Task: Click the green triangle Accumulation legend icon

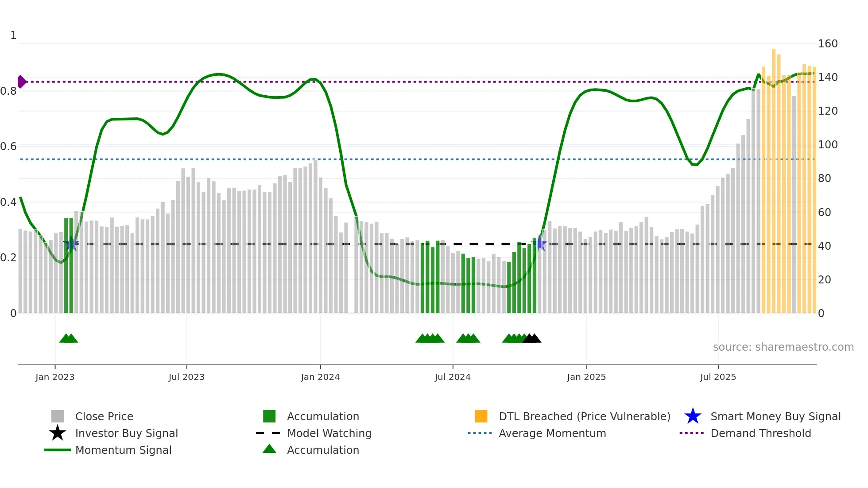Action: 269,449
